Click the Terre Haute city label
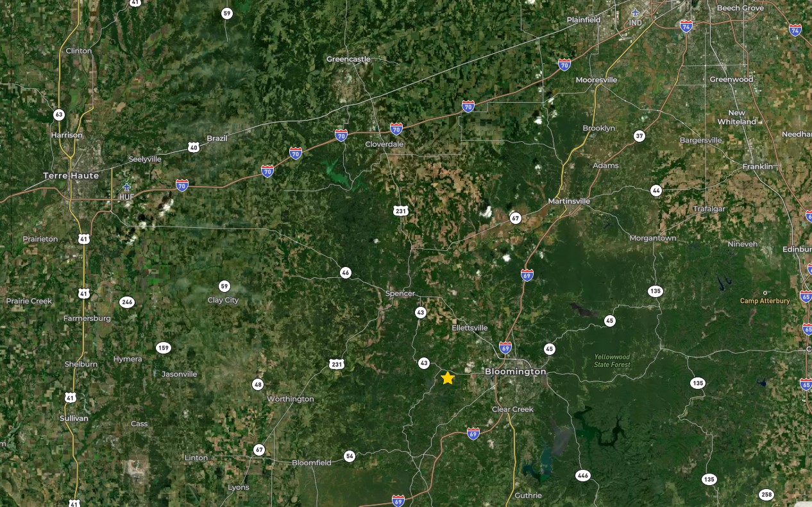Screen dimensions: 812x507 coord(71,175)
